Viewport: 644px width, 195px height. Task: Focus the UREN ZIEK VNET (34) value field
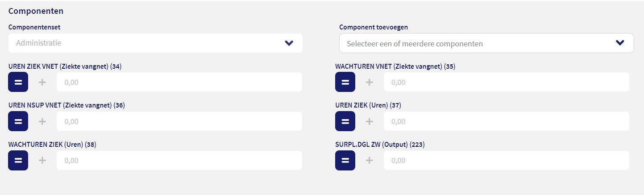179,82
